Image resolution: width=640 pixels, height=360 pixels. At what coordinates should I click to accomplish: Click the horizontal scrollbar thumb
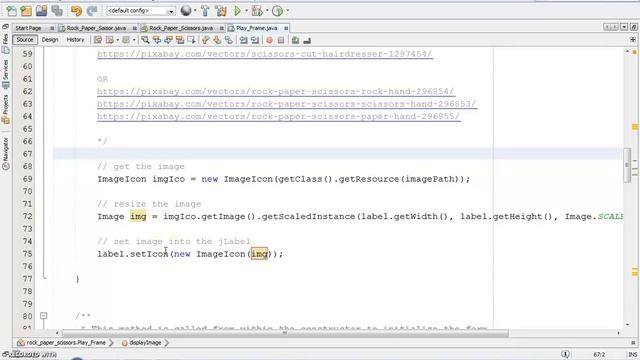point(285,333)
